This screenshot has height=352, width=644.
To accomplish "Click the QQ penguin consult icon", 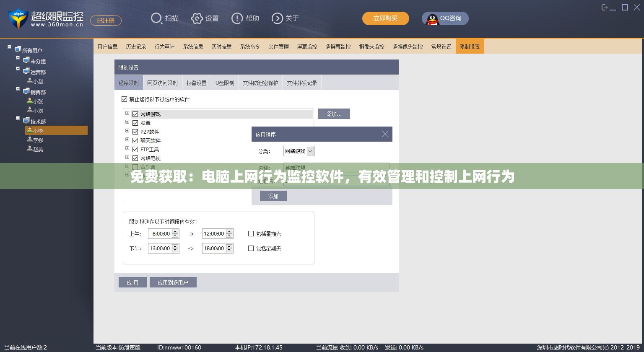I will [x=432, y=18].
